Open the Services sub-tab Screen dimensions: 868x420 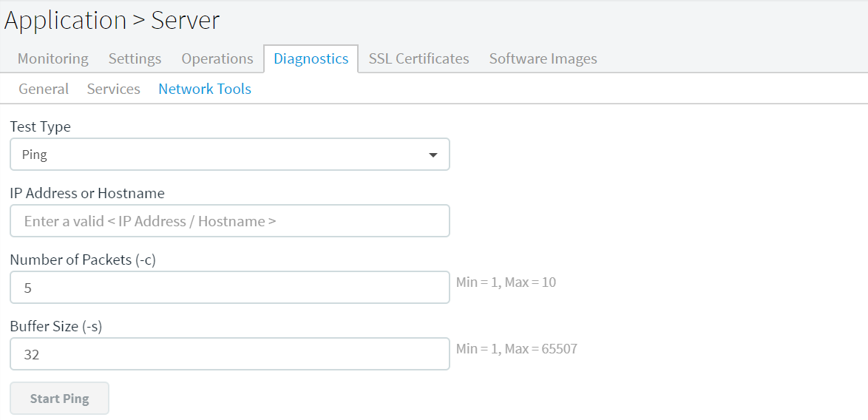[113, 89]
